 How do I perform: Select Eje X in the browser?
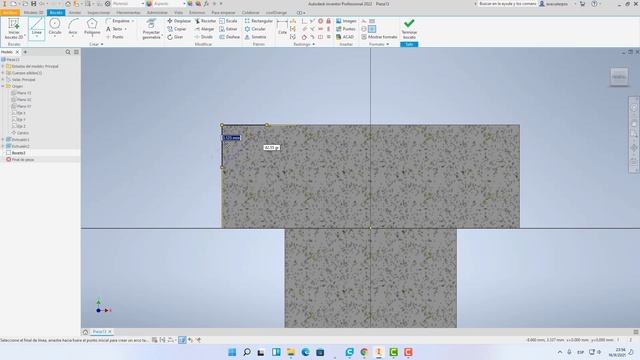point(19,113)
